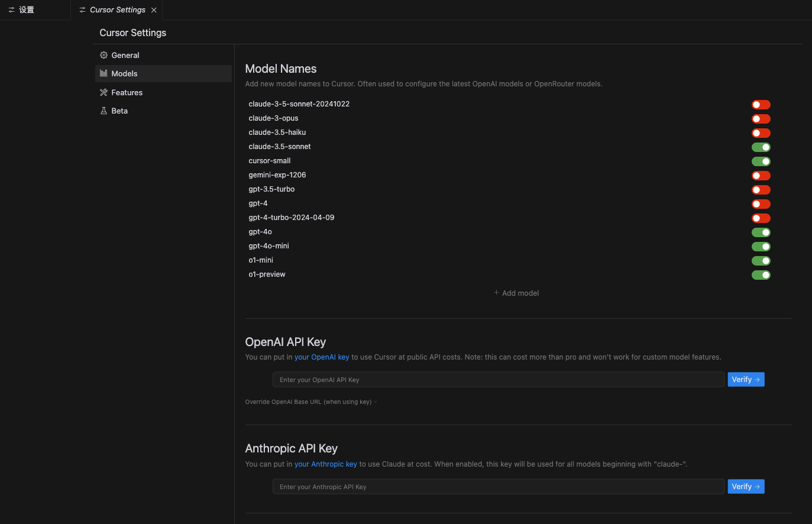Verify the OpenAI API key

click(x=746, y=380)
